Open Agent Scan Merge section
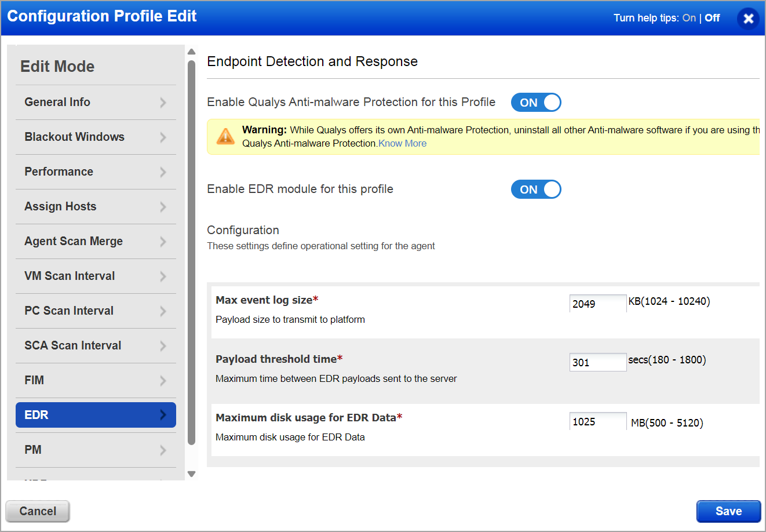This screenshot has height=532, width=766. pos(96,241)
